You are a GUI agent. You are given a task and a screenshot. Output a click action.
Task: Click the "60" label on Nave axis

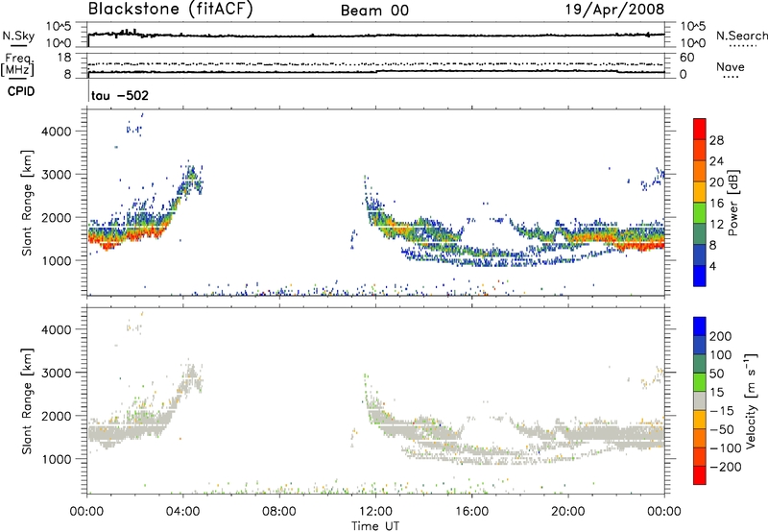pyautogui.click(x=686, y=58)
